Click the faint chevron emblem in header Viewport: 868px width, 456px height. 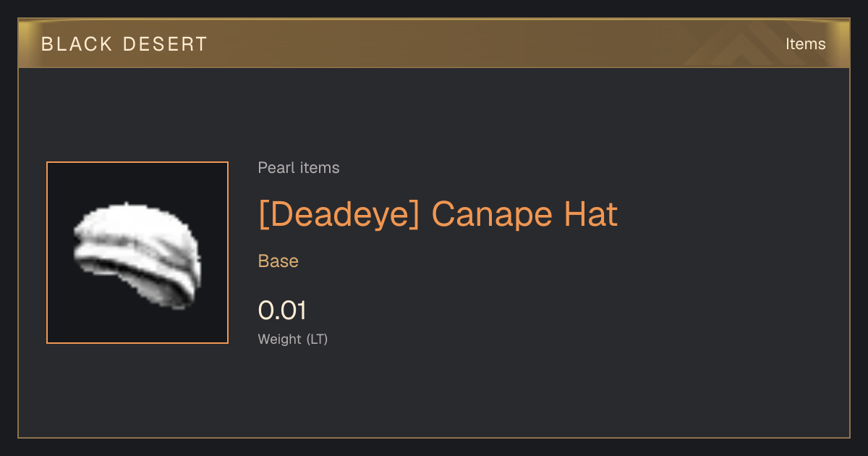click(x=752, y=43)
